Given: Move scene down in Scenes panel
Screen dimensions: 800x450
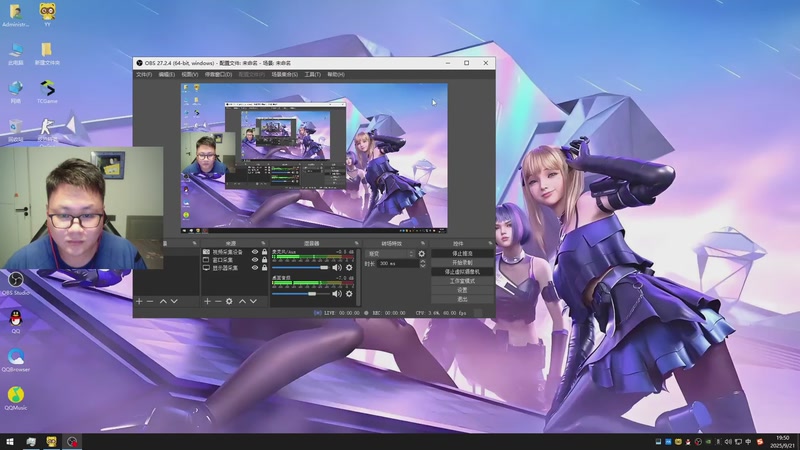Looking at the screenshot, I should [174, 302].
